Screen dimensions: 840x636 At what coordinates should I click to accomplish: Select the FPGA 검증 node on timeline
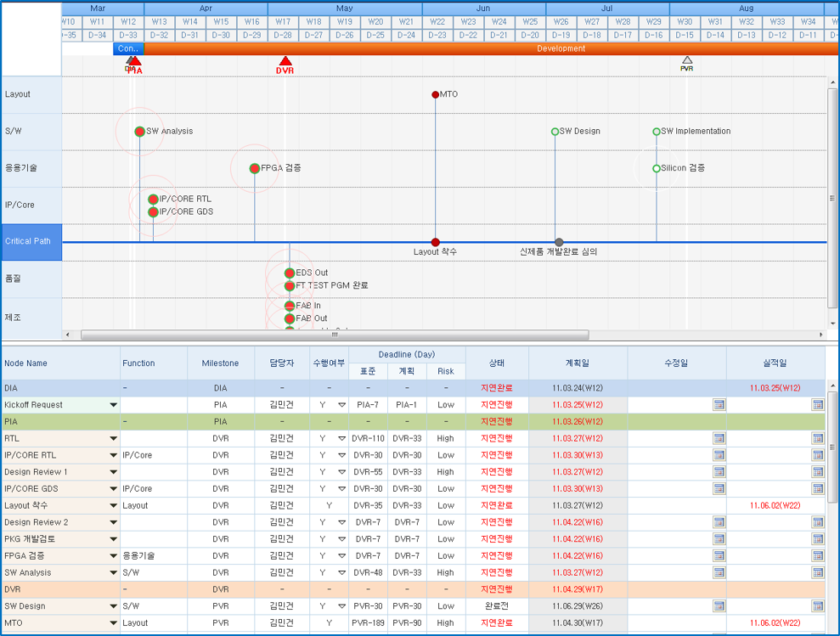point(254,168)
